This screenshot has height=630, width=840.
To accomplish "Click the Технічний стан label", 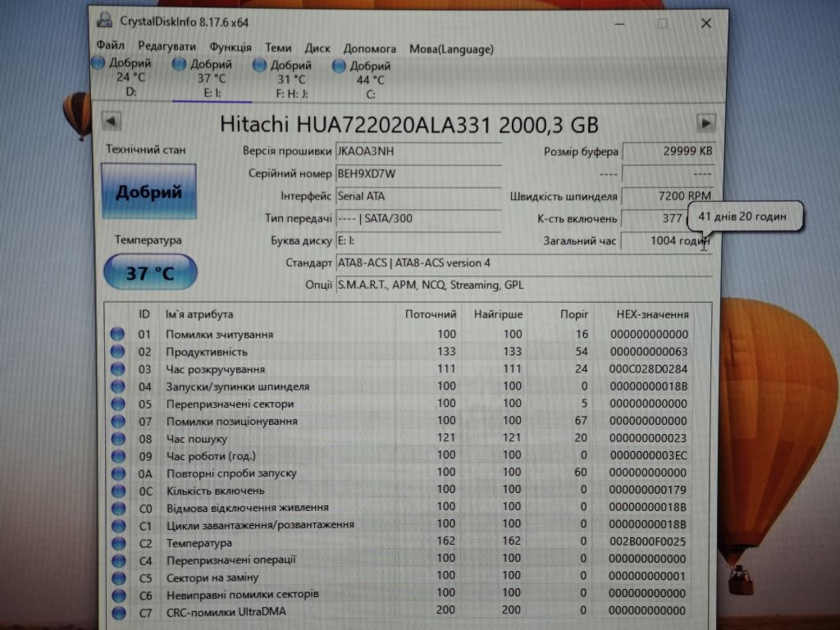I will (146, 149).
